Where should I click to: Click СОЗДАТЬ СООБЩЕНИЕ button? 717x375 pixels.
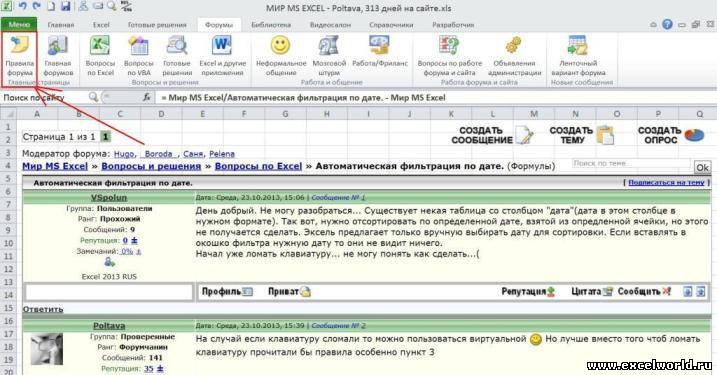pyautogui.click(x=492, y=136)
